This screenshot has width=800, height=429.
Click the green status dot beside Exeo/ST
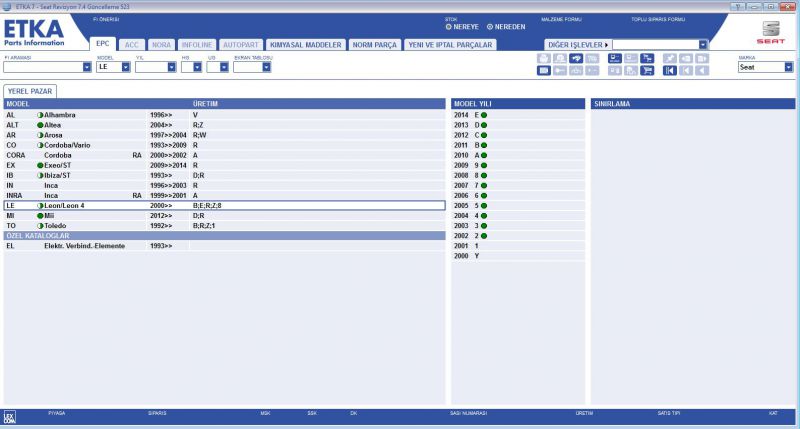[40, 165]
